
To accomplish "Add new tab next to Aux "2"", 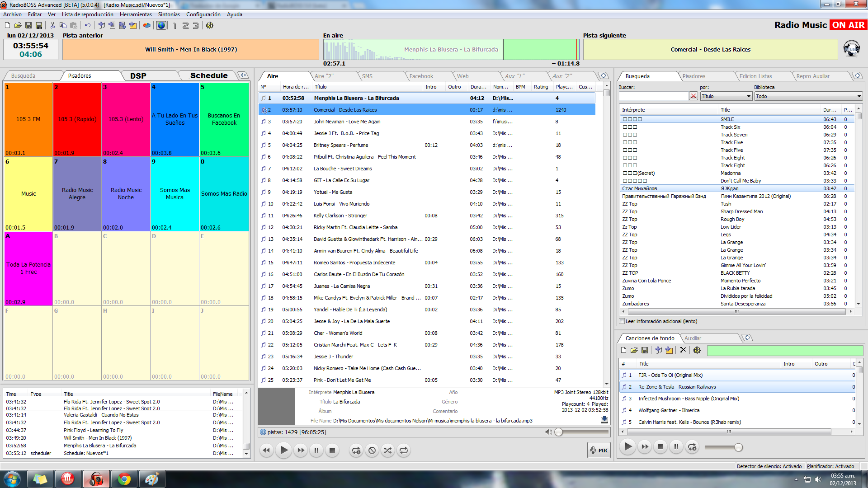I will point(603,75).
